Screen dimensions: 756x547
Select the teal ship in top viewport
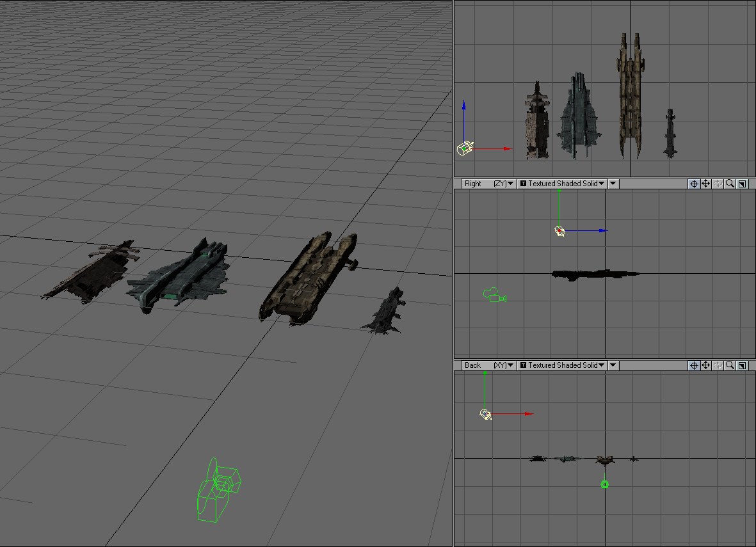click(578, 115)
